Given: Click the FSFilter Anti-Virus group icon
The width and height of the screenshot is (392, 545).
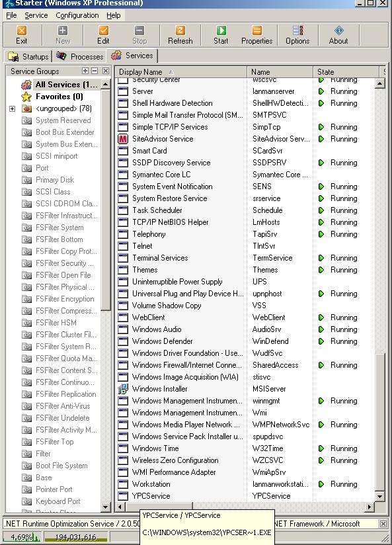Looking at the screenshot, I should click(26, 406).
